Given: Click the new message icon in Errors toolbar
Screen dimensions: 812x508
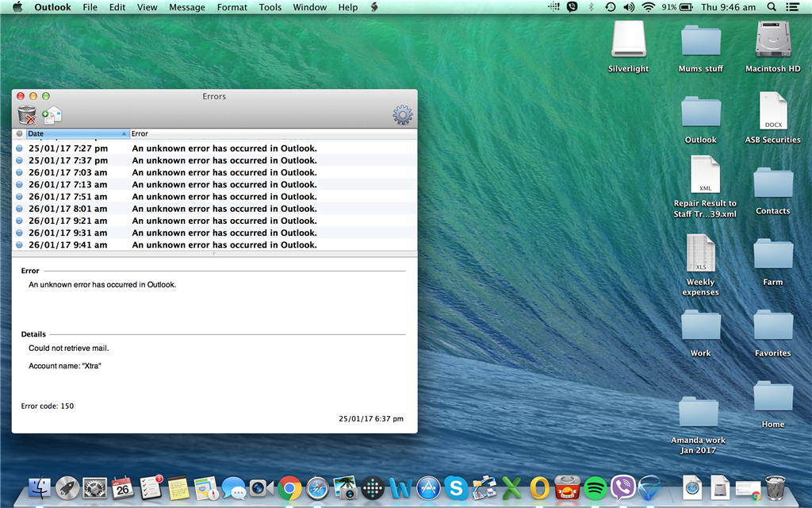Looking at the screenshot, I should [x=52, y=114].
